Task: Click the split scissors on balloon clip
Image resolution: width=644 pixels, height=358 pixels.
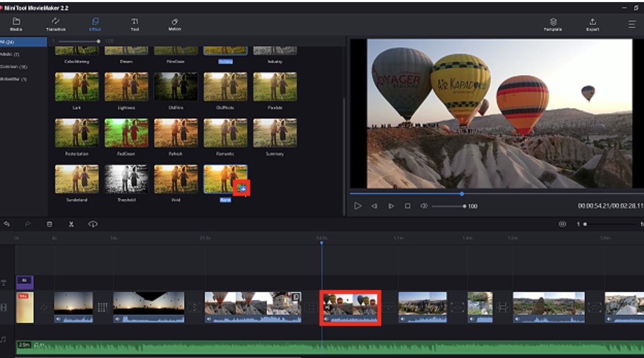Action: [327, 307]
